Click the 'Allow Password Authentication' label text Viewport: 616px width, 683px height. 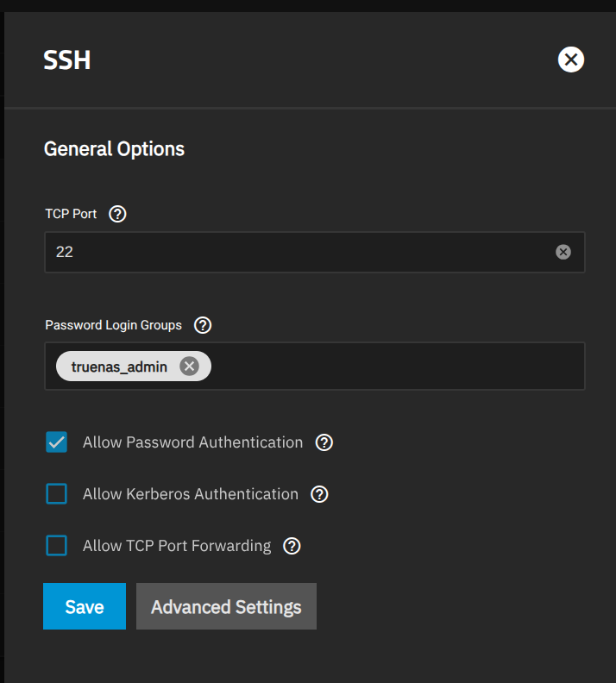192,442
